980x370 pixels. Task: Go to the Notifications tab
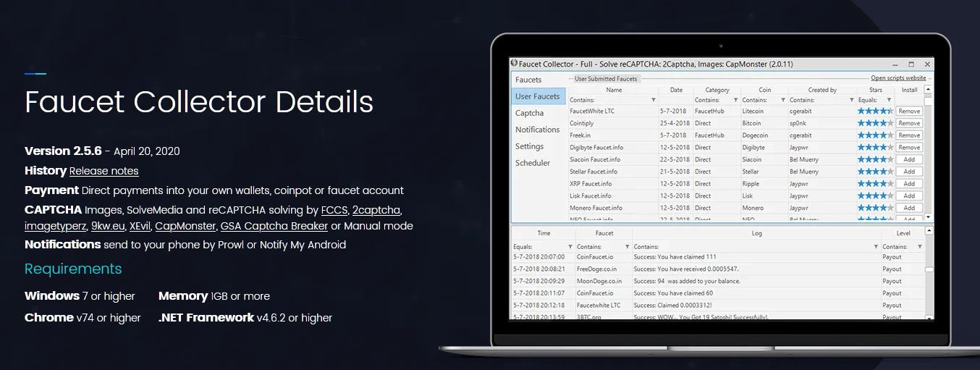[x=537, y=130]
